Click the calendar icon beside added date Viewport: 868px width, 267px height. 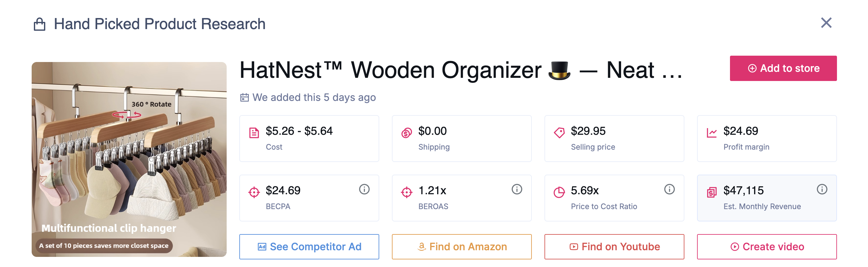pyautogui.click(x=244, y=98)
